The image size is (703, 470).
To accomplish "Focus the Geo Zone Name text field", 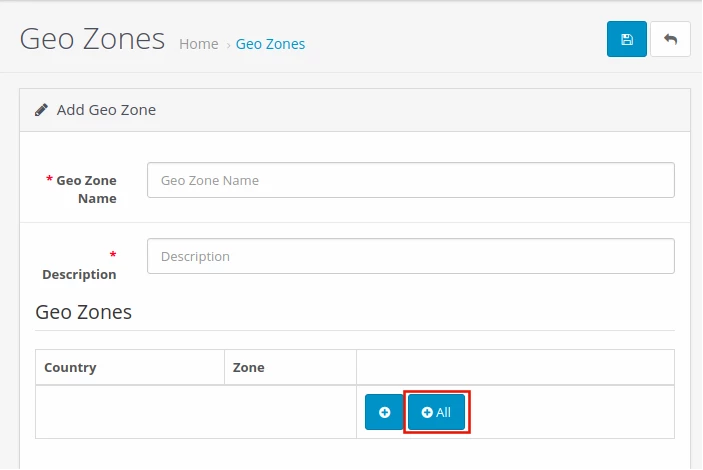I will pyautogui.click(x=410, y=180).
